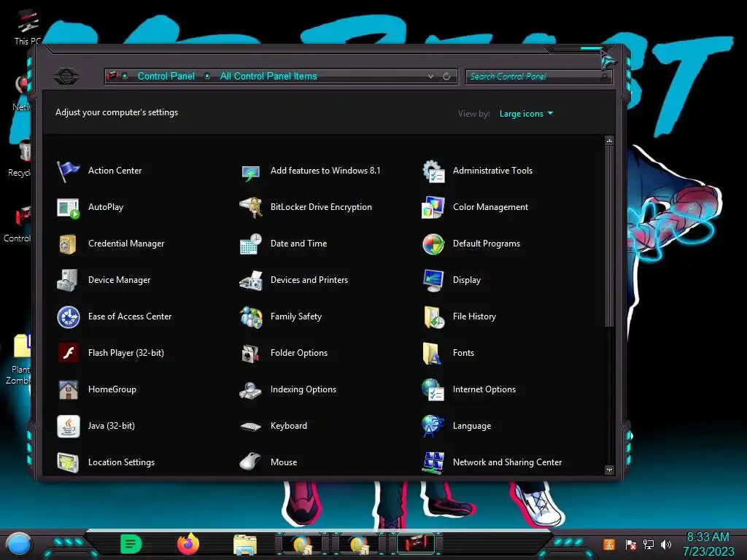Click the Administrative Tools text label

(492, 171)
